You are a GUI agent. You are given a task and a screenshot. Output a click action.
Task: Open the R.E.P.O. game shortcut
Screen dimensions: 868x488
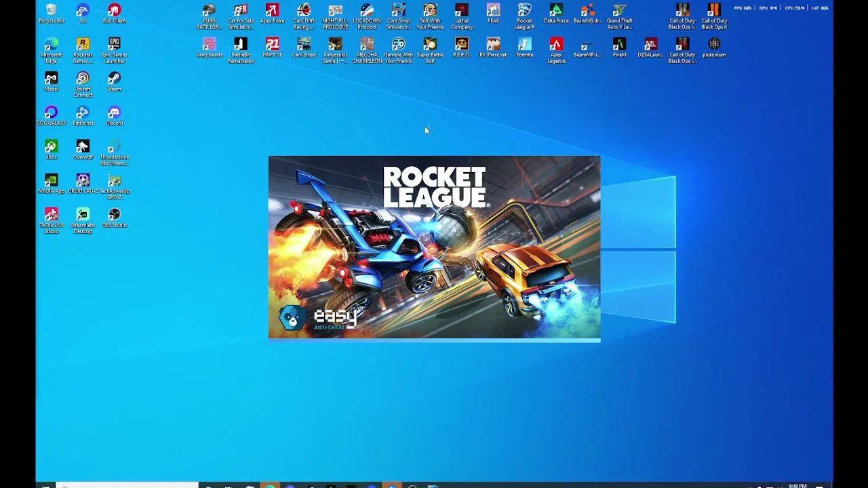pyautogui.click(x=462, y=47)
